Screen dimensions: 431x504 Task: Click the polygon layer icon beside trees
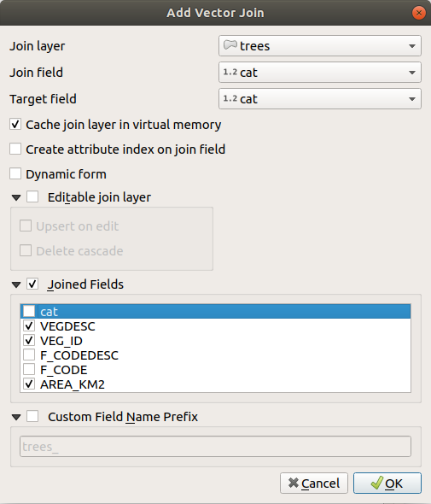click(230, 45)
